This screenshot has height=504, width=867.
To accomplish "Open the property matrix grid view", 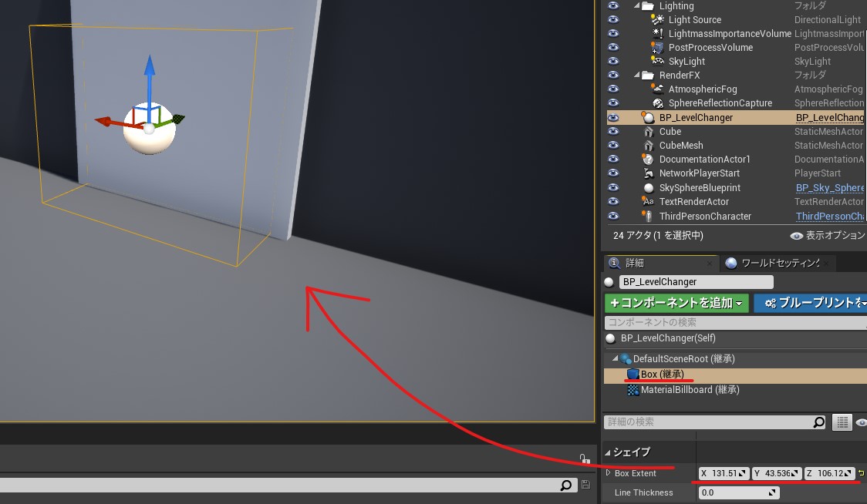I will pyautogui.click(x=842, y=422).
